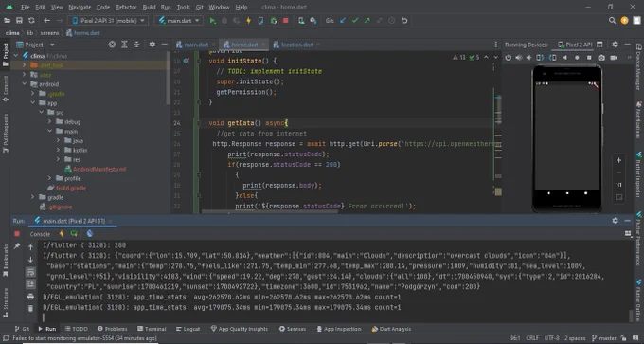Click the emulator zoom in plus button
This screenshot has height=344, width=644.
(619, 160)
